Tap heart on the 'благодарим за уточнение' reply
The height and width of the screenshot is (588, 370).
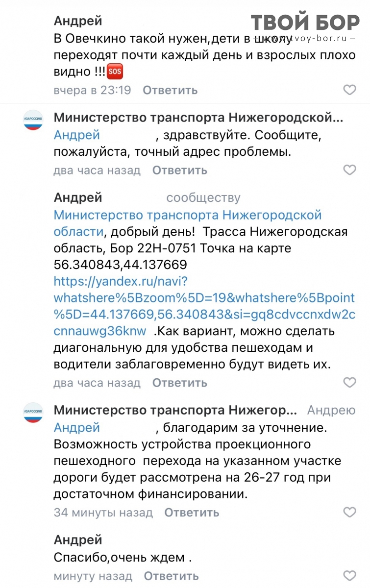[349, 513]
